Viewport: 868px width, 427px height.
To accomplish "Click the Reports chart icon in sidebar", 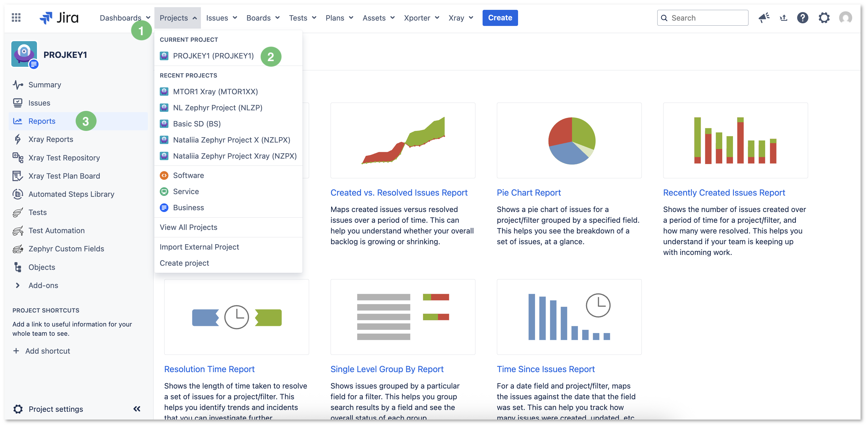I will pyautogui.click(x=18, y=121).
